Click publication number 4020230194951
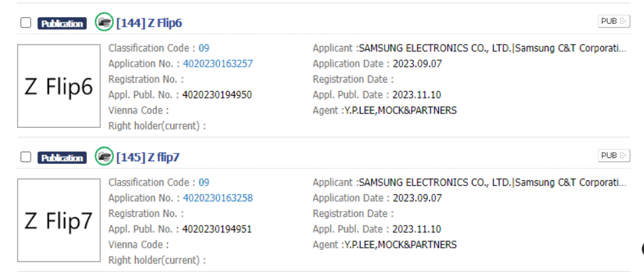644x276 pixels. (x=217, y=229)
